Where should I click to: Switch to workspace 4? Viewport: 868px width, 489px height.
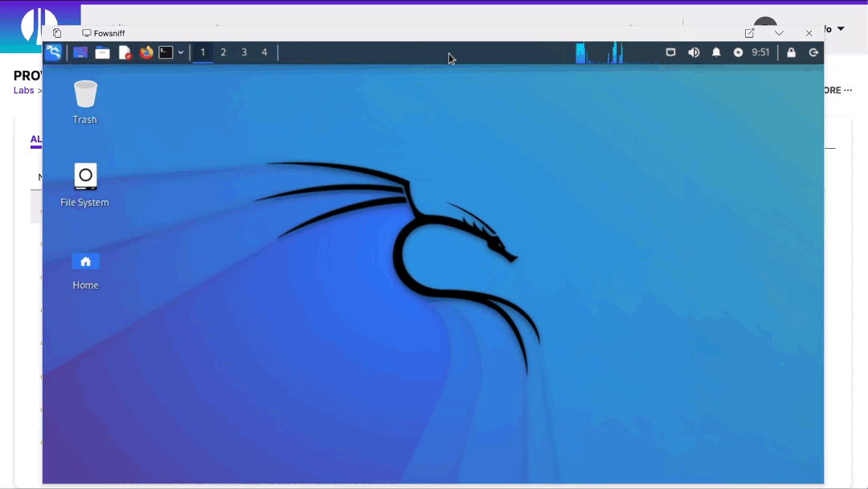click(x=264, y=52)
